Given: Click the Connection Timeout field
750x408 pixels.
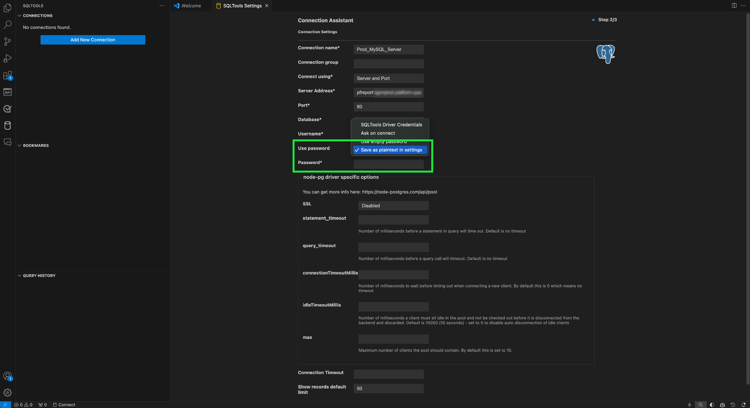Looking at the screenshot, I should (388, 374).
